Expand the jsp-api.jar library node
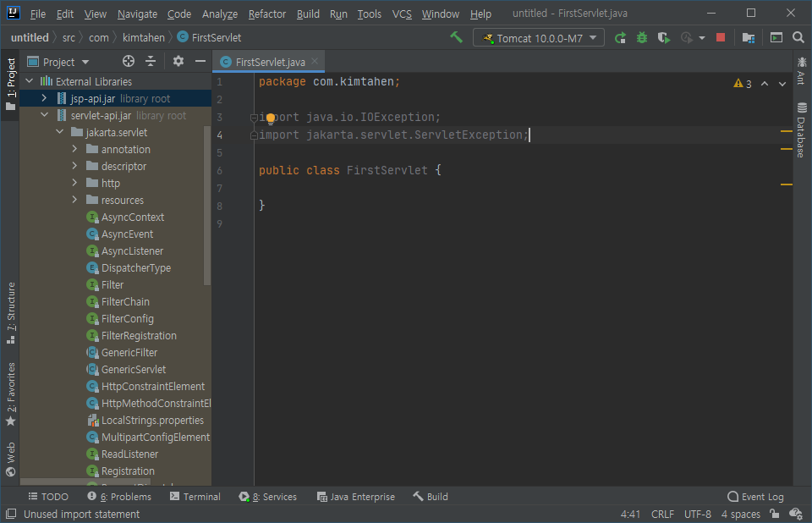The image size is (812, 523). (44, 98)
